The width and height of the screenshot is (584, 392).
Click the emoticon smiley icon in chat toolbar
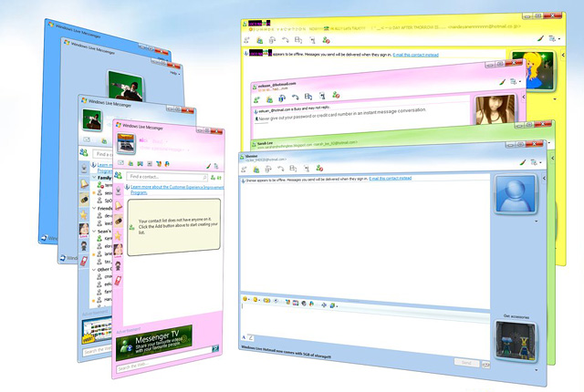coord(246,299)
